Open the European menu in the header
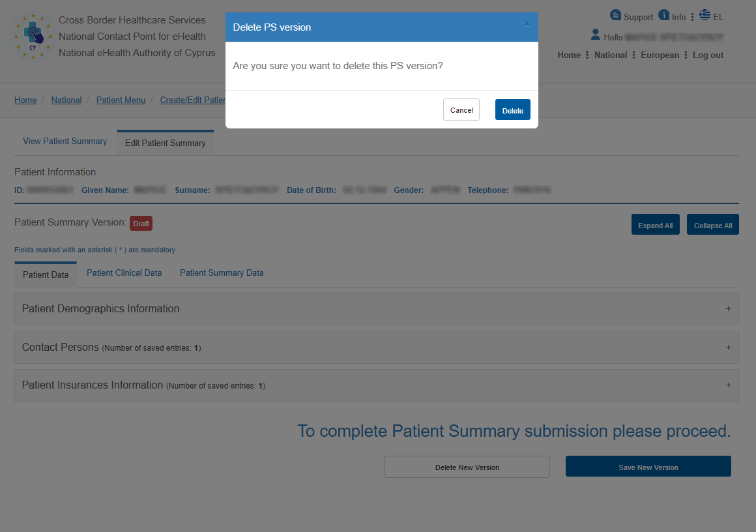This screenshot has width=756, height=532. pos(660,55)
